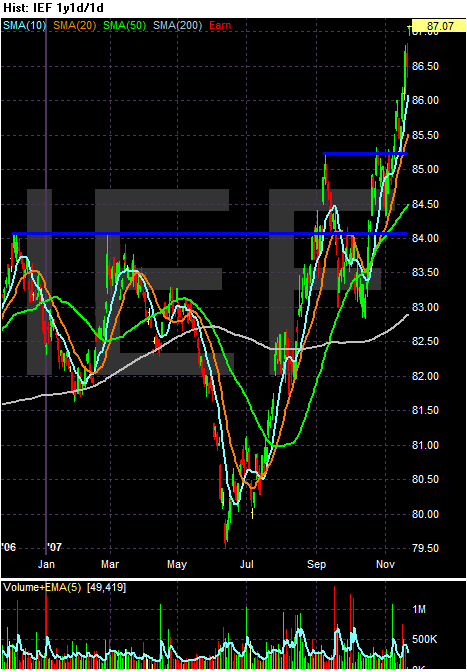
Task: Click the SMA(10) legend label
Action: coord(24,25)
